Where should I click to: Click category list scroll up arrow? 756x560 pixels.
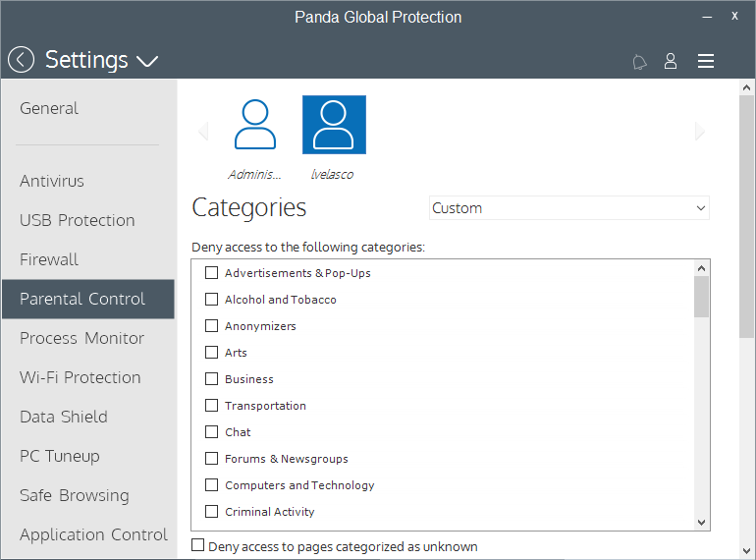[702, 268]
